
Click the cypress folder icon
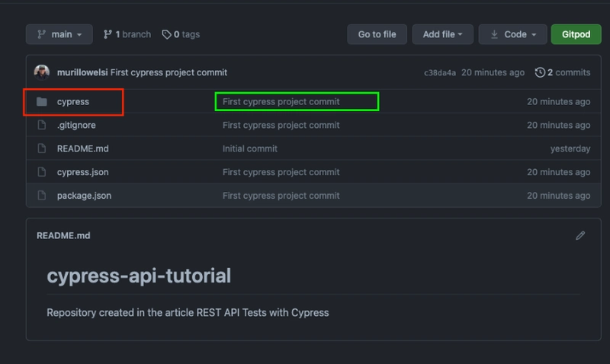click(x=42, y=102)
